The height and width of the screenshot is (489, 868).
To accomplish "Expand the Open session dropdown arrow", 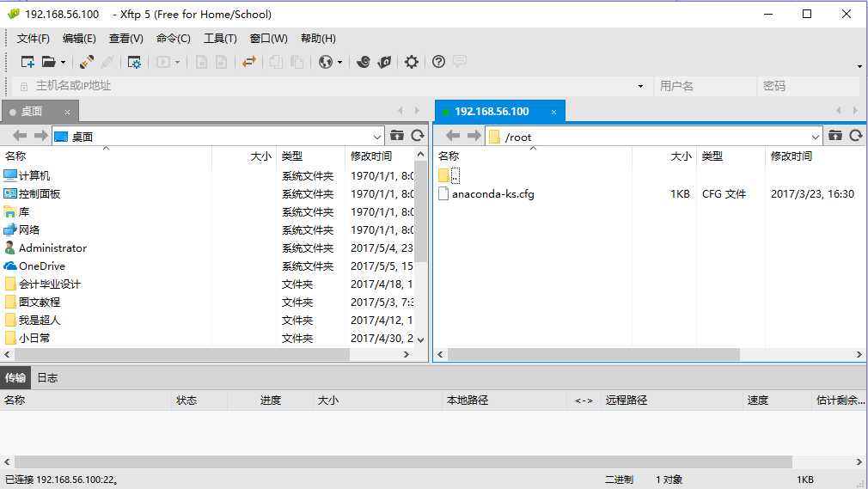I will click(x=63, y=62).
